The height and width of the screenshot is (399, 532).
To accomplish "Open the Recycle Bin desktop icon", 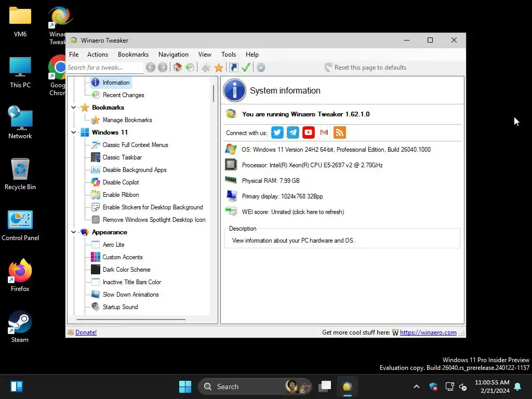I will pyautogui.click(x=20, y=174).
